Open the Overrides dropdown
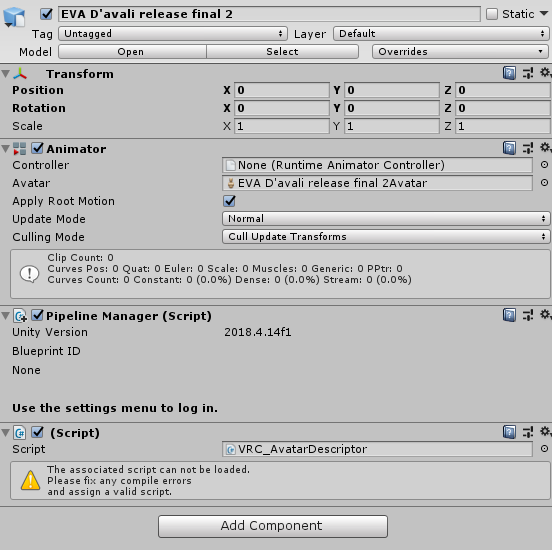 460,51
